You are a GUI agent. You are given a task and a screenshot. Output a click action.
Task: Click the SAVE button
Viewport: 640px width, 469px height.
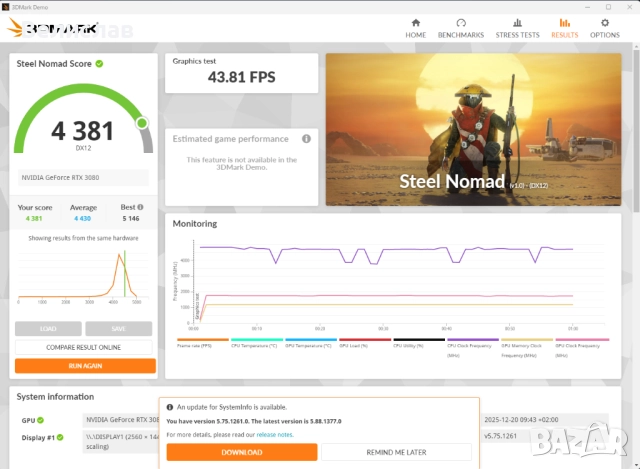pyautogui.click(x=118, y=329)
